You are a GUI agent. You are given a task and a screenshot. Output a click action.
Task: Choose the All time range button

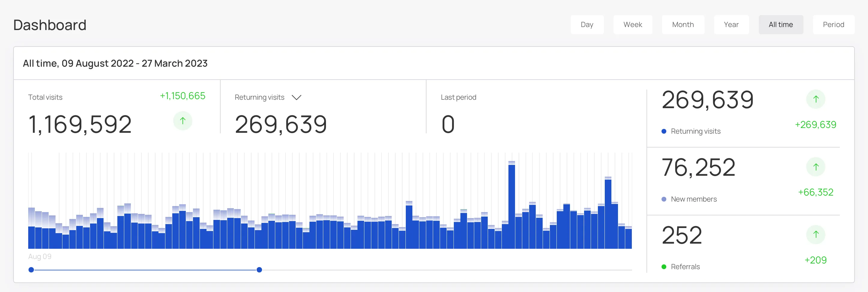click(781, 25)
